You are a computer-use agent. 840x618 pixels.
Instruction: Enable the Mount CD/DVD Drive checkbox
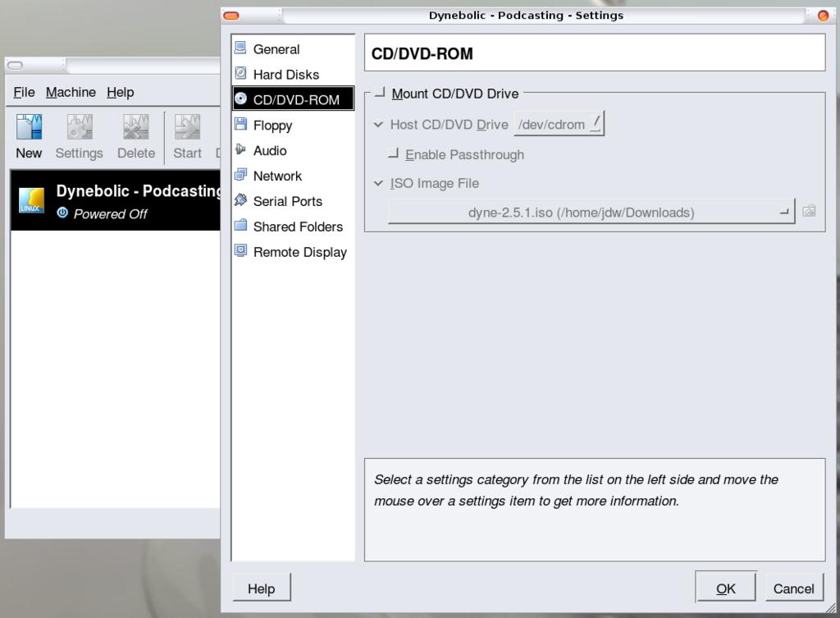coord(380,94)
